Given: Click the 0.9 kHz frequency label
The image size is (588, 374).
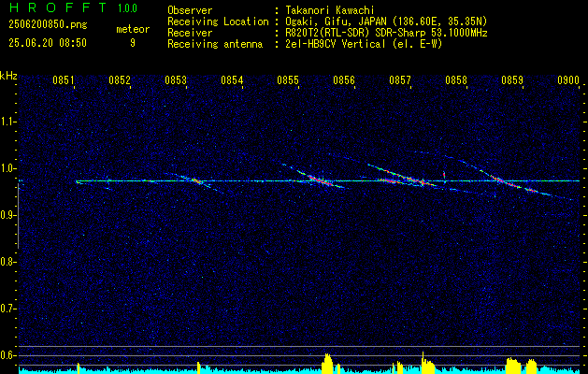Looking at the screenshot, I should [7, 215].
